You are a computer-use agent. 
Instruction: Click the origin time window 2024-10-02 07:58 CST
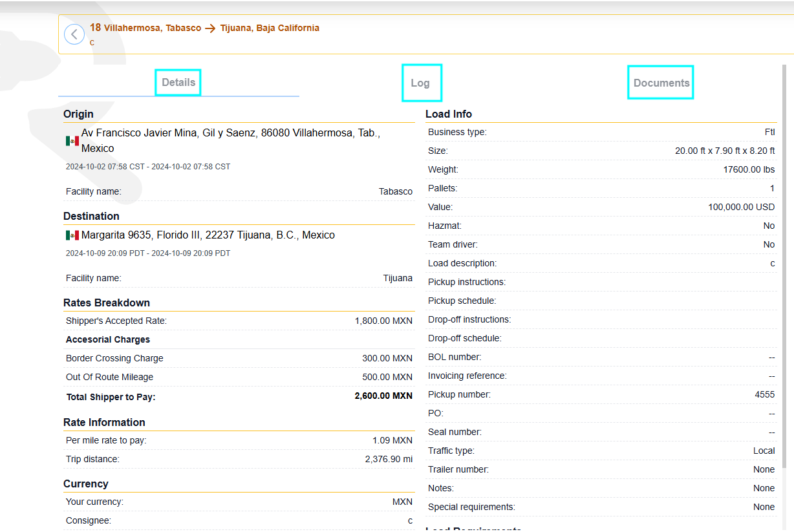148,167
